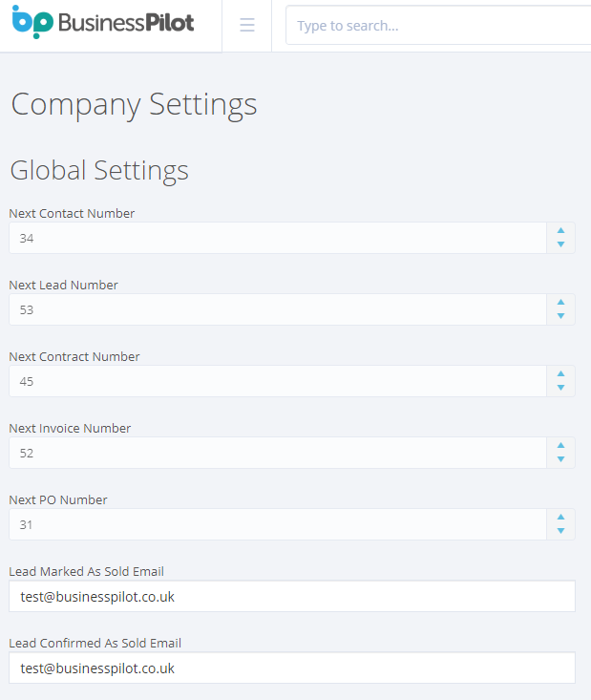Decrease Next Invoice Number with down arrow

tap(561, 459)
